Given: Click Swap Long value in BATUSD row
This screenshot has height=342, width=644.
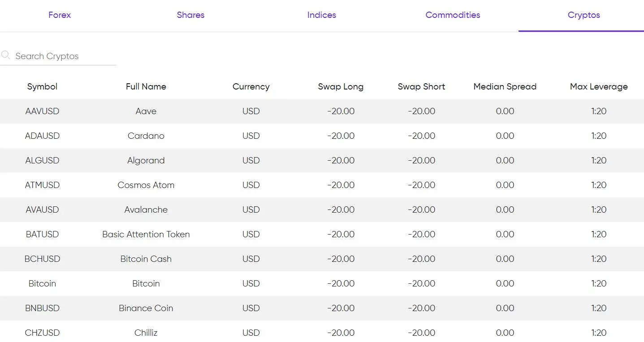Looking at the screenshot, I should [341, 235].
